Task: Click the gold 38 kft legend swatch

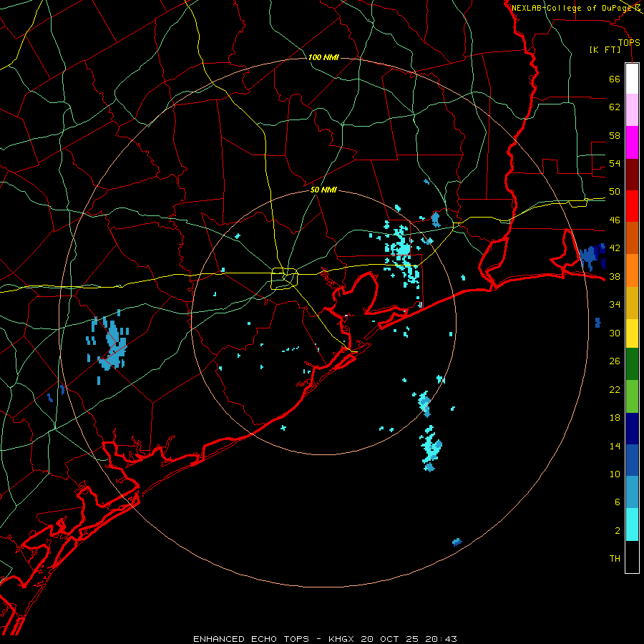Action: 632,302
